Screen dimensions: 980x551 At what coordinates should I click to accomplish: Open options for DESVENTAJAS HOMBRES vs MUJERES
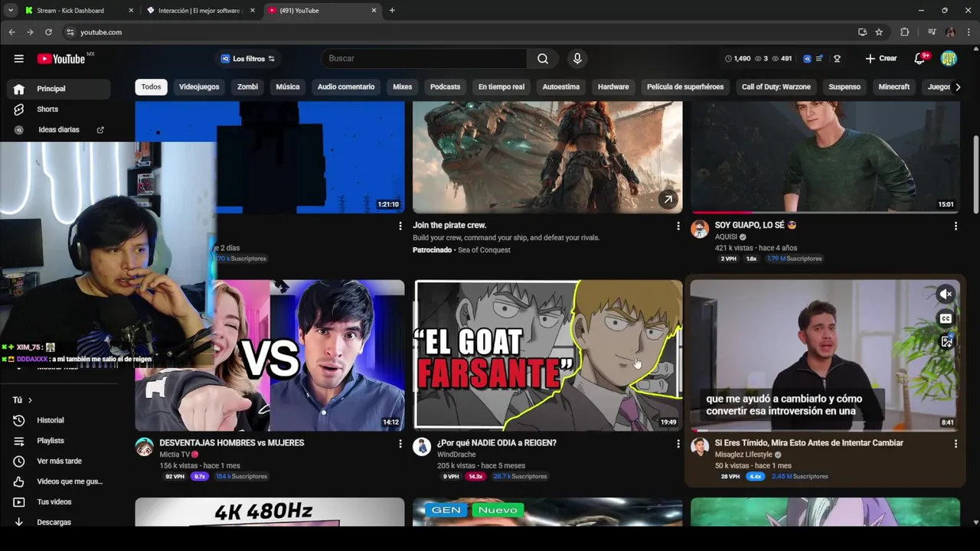point(400,443)
